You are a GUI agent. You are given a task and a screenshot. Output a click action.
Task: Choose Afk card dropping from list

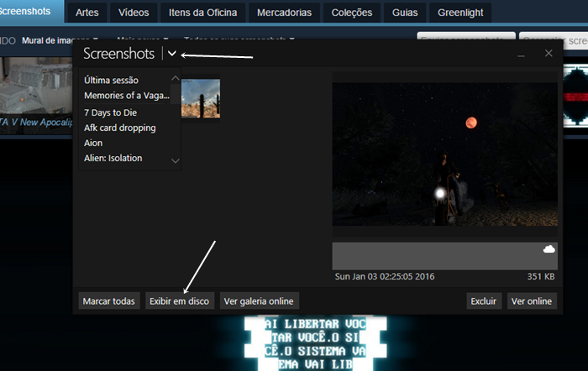(119, 128)
